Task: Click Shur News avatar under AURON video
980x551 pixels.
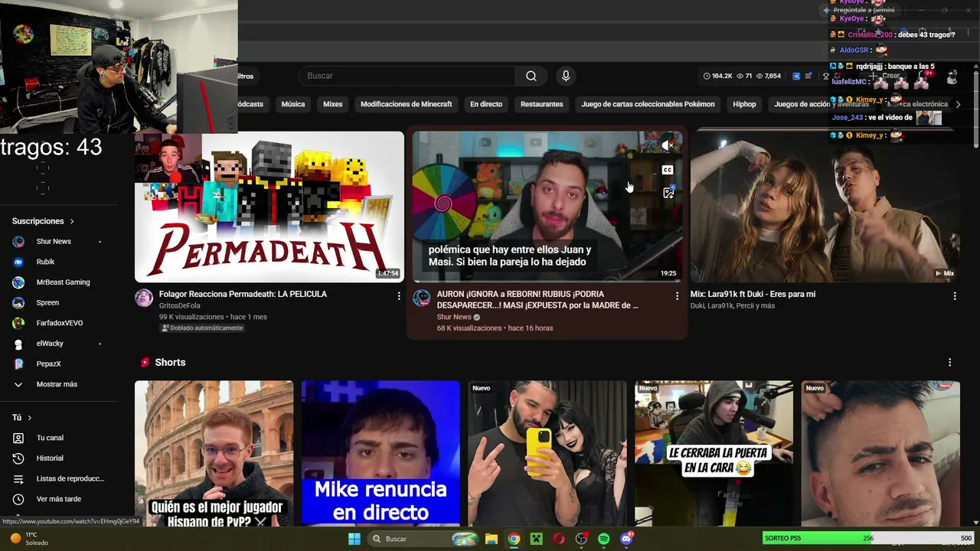Action: click(422, 298)
